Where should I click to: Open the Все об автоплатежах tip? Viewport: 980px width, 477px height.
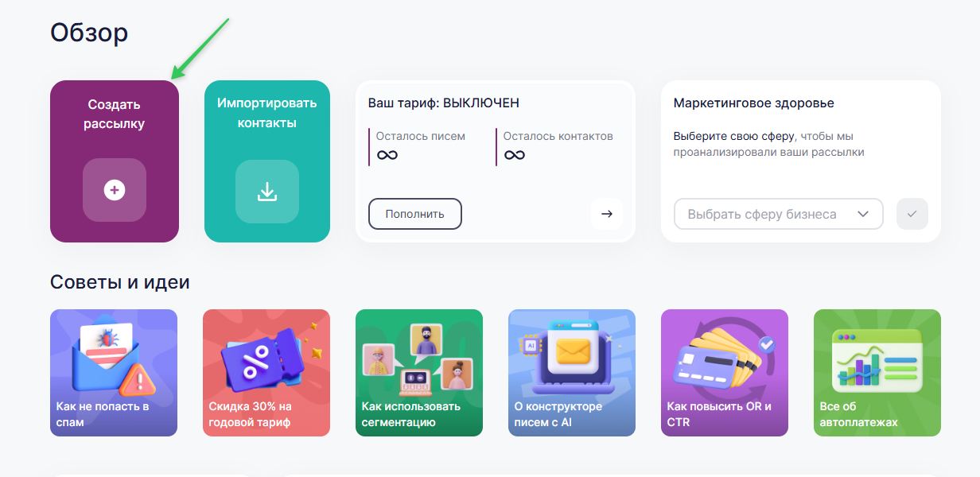coord(877,373)
